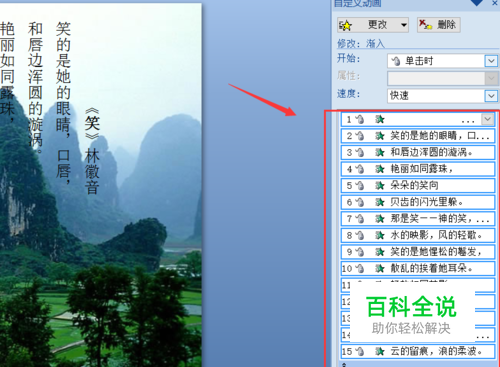Select animation item 5 朵朵的笑向
Image resolution: width=500 pixels, height=367 pixels.
(x=418, y=185)
